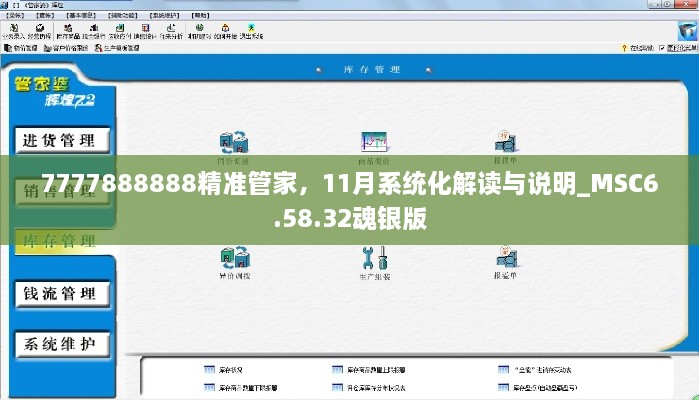This screenshot has height=400, width=699.
Task: Click the arrow right of 库存管理 title
Action: click(428, 70)
